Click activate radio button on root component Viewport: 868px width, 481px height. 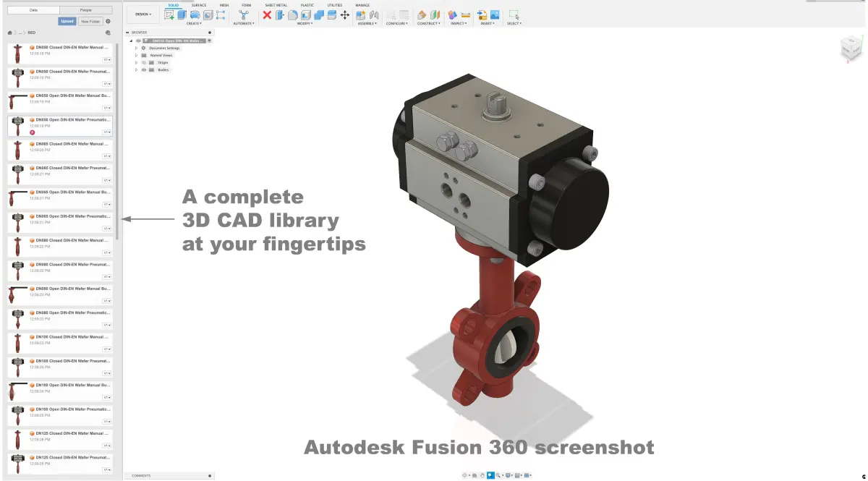(209, 41)
